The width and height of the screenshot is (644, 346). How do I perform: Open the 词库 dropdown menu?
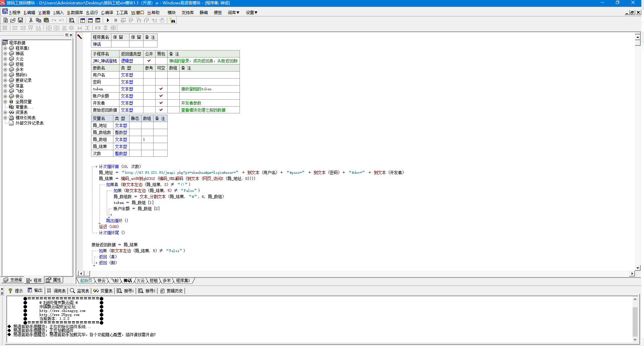click(234, 12)
